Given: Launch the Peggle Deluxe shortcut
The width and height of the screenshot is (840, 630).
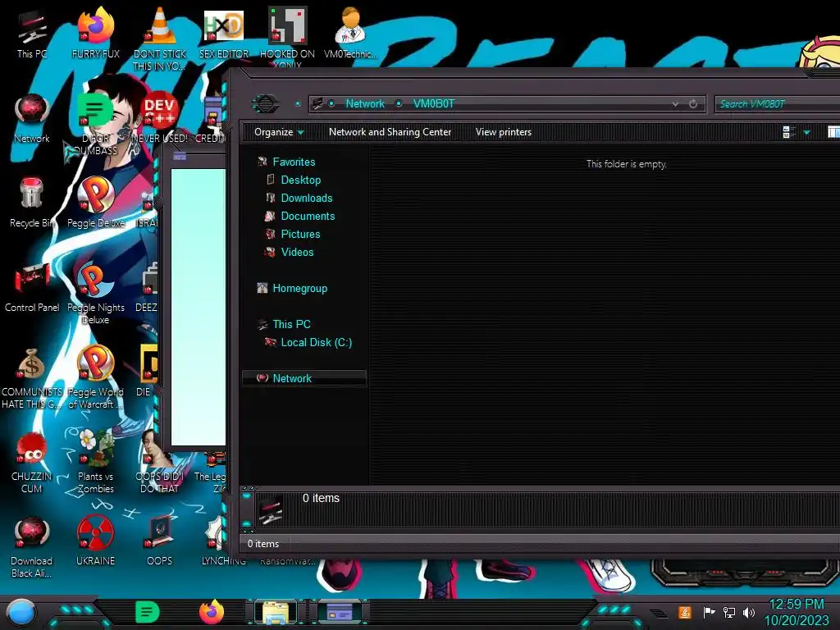Looking at the screenshot, I should pos(95,203).
